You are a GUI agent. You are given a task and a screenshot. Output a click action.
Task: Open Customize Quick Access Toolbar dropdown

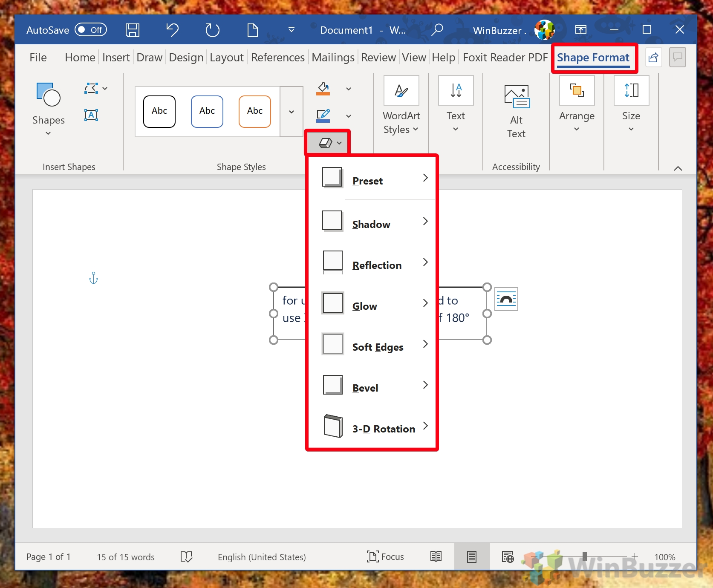[292, 30]
